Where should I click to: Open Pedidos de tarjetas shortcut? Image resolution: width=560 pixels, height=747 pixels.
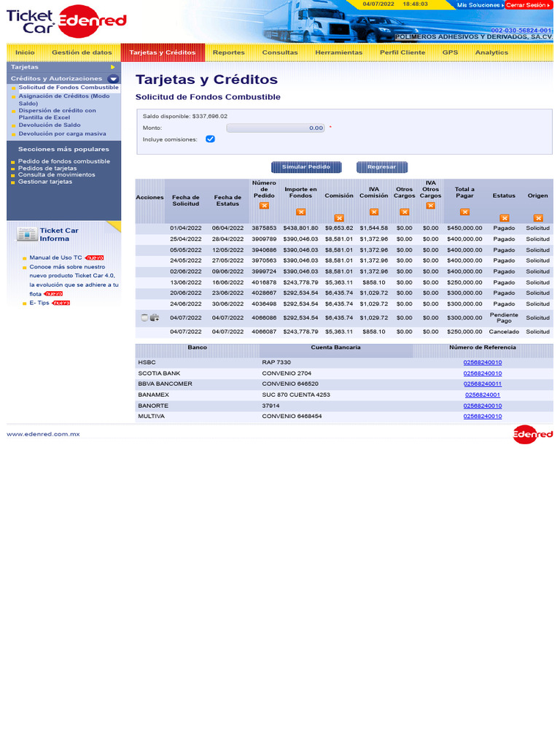(x=47, y=169)
